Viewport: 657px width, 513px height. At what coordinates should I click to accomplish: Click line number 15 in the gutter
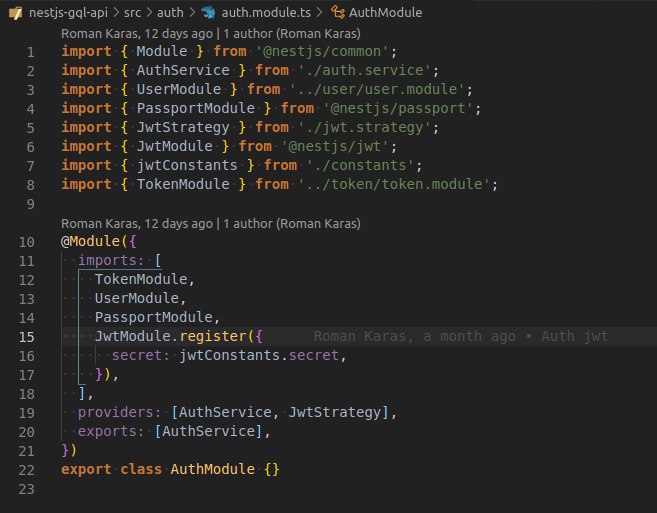pos(26,337)
